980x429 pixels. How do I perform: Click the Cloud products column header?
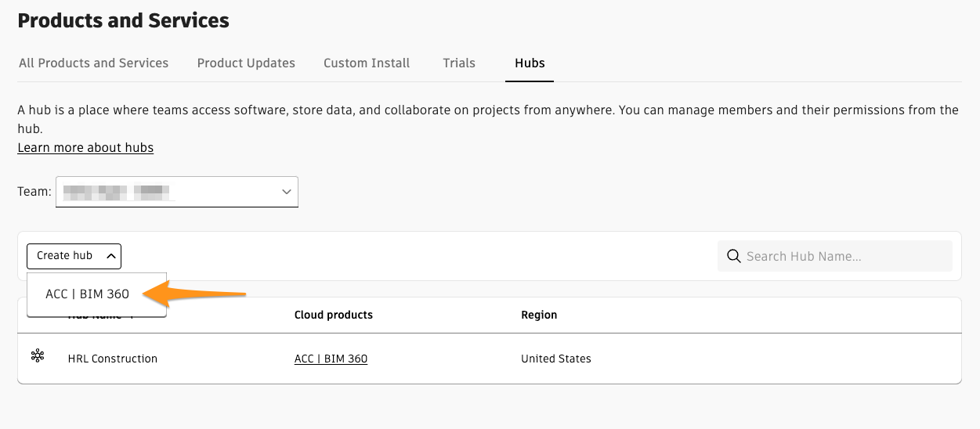click(334, 315)
